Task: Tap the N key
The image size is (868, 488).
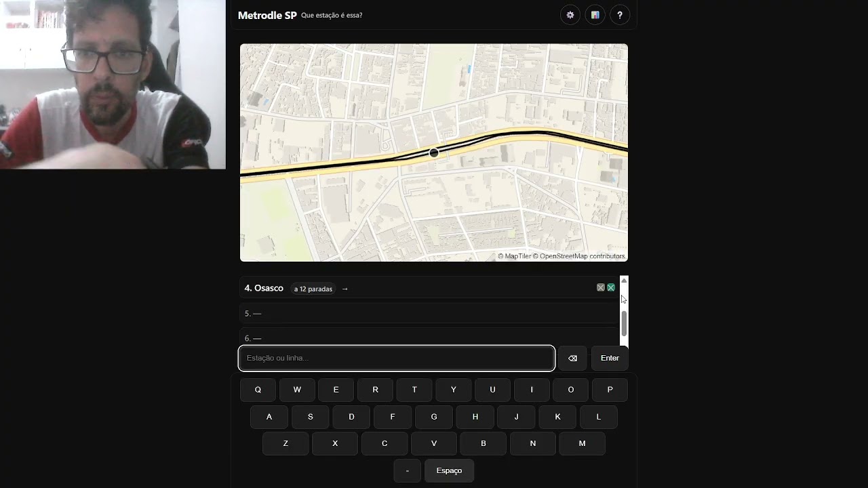Action: pyautogui.click(x=532, y=443)
